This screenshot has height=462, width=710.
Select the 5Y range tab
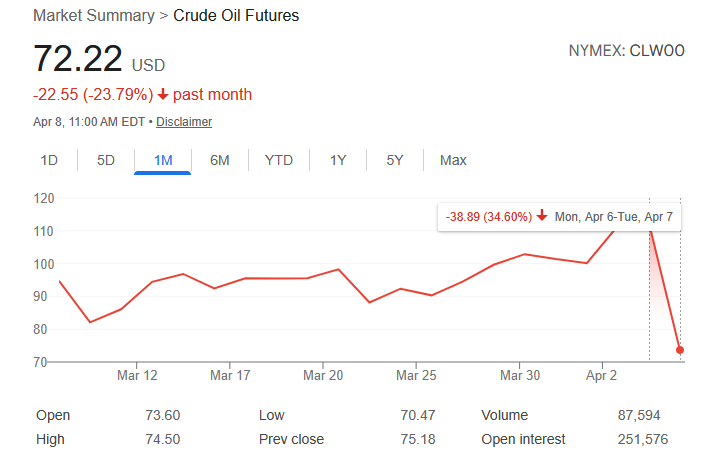click(x=395, y=160)
